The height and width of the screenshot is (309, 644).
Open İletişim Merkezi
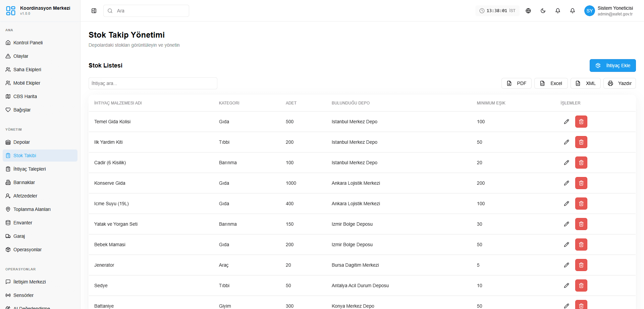40,282
